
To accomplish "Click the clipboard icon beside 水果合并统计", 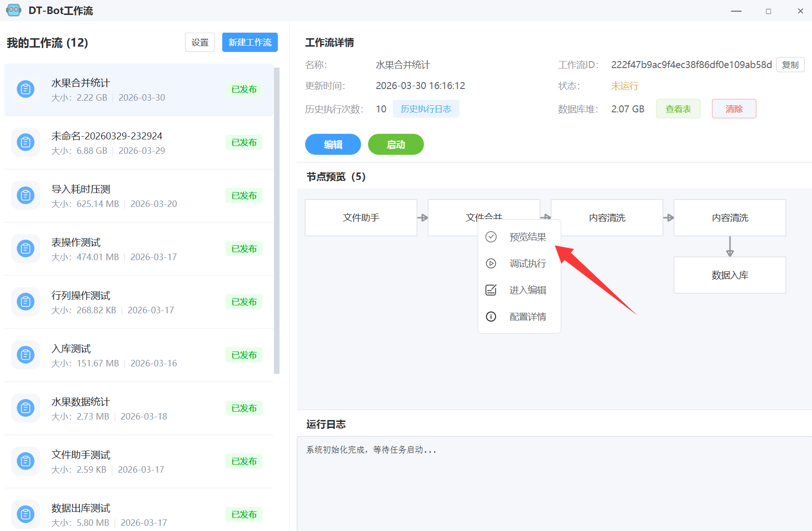I will 26,89.
